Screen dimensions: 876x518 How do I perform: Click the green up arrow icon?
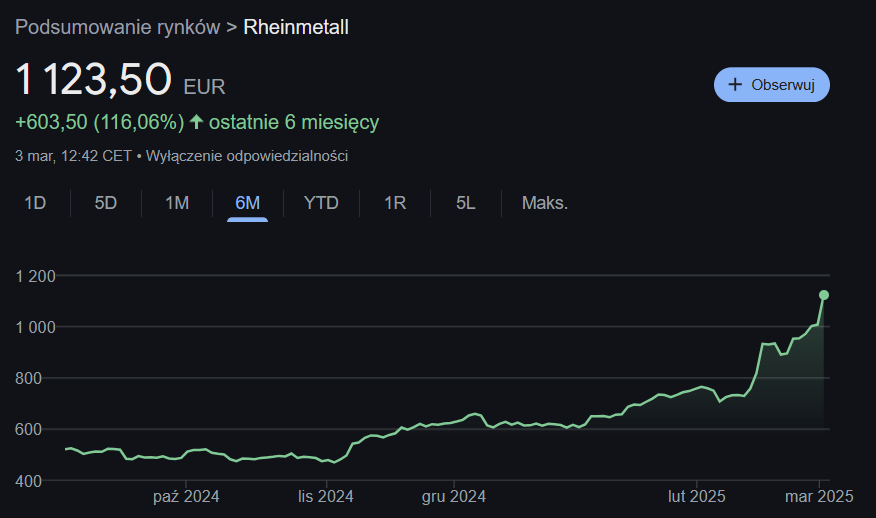point(196,122)
